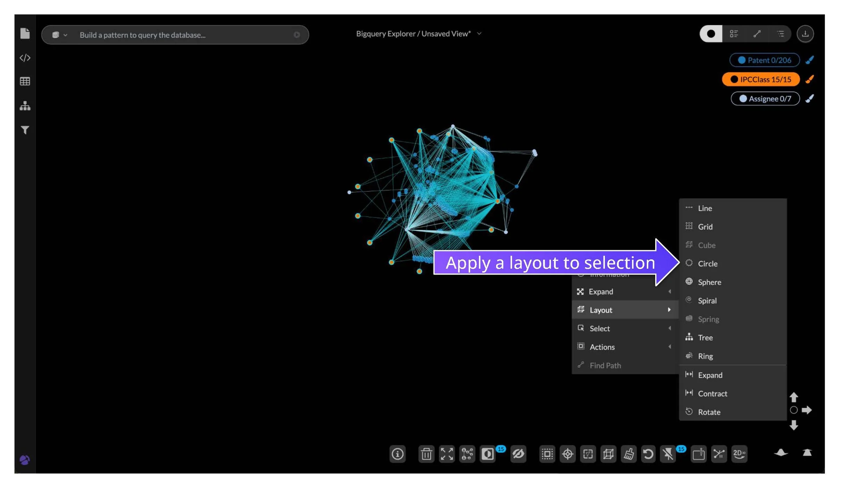868x488 pixels.
Task: Open the table view sidebar icon
Action: pyautogui.click(x=25, y=82)
